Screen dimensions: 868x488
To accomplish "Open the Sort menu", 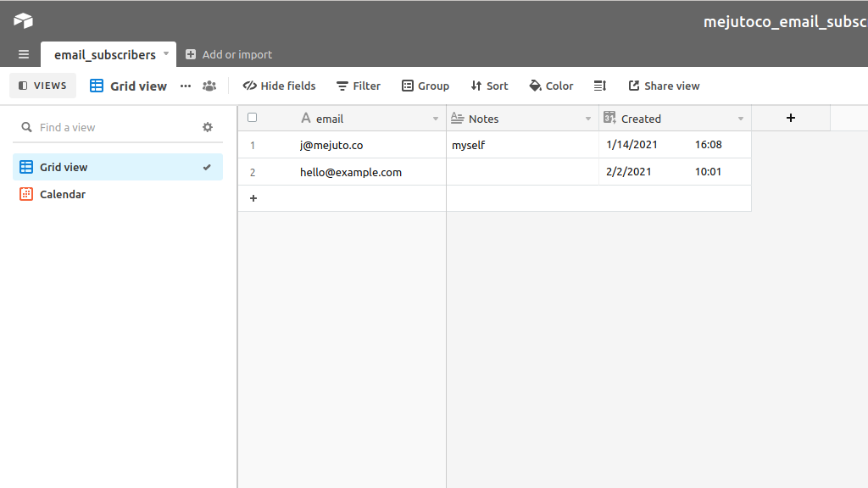I will [489, 86].
